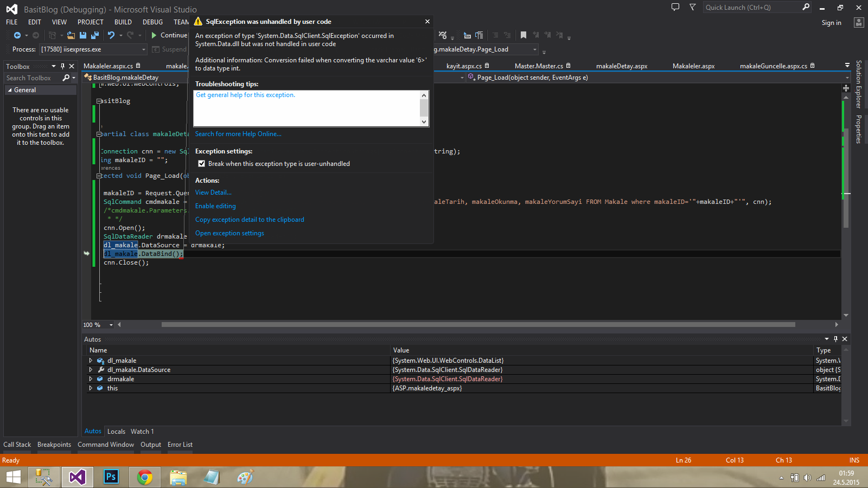Screen dimensions: 868x488
Task: Expand the drmakale row in Autos
Action: click(x=91, y=379)
